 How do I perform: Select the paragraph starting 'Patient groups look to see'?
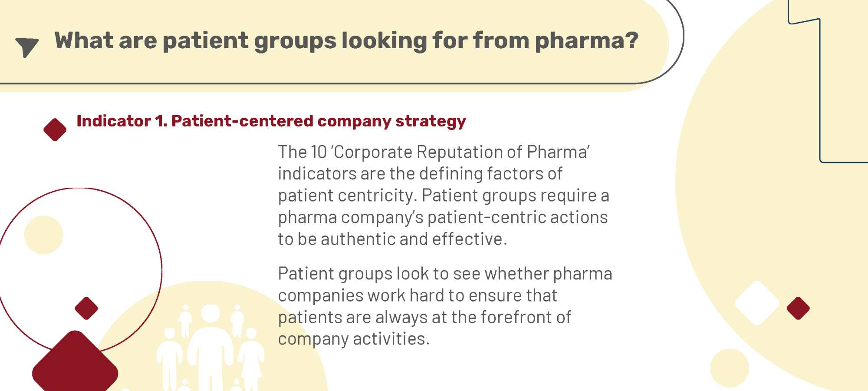445,306
